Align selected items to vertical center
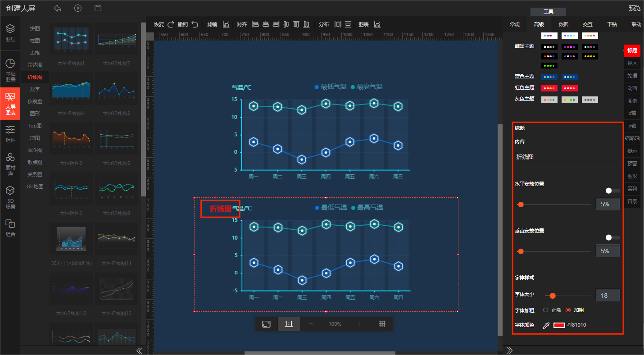The image size is (644, 355). pyautogui.click(x=286, y=24)
